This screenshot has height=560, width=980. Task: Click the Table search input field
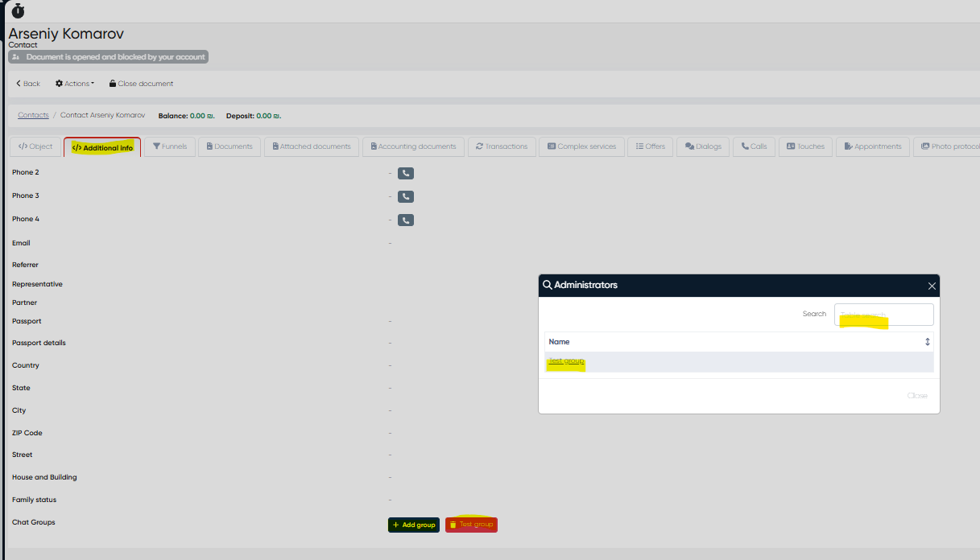(x=883, y=315)
